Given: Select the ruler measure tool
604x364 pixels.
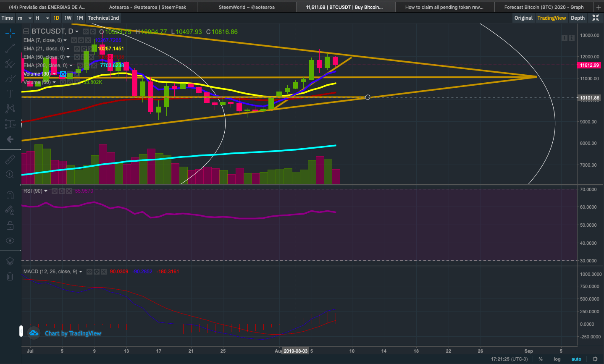Looking at the screenshot, I should coord(10,159).
